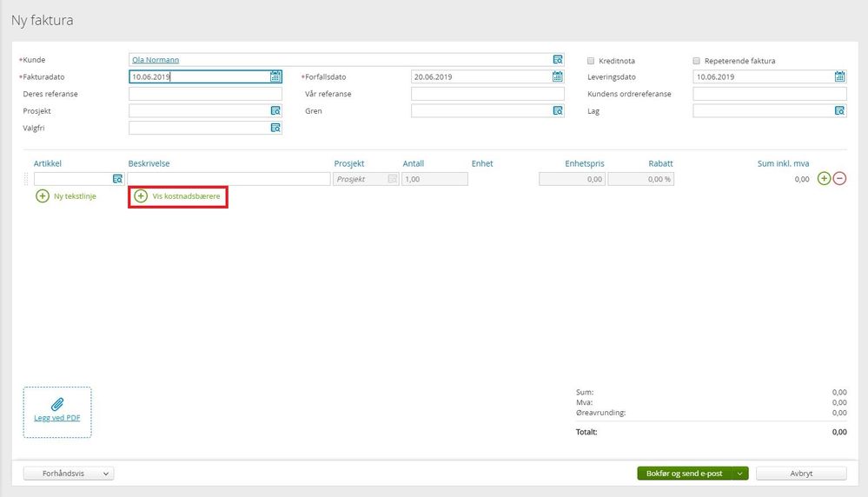Open the Forhåndsvis dropdown
Screen dimensions: 868x497
click(69, 474)
